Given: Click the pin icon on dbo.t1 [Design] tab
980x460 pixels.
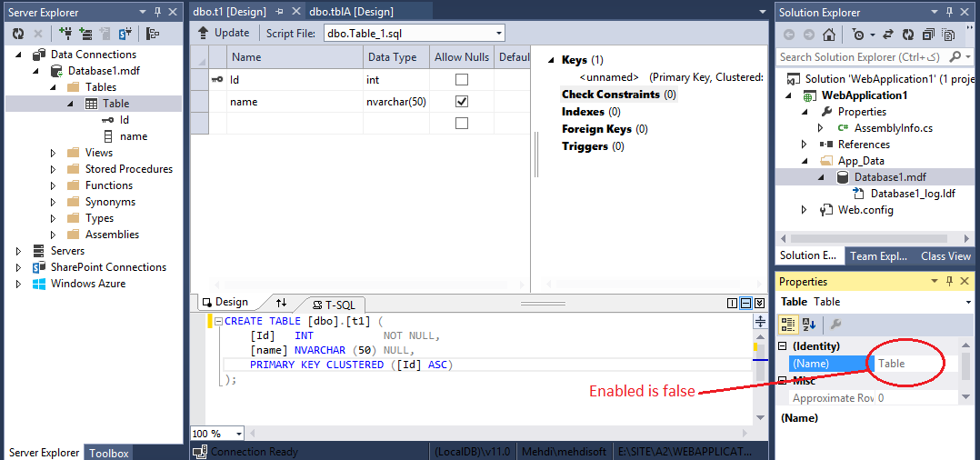Looking at the screenshot, I should [x=280, y=12].
